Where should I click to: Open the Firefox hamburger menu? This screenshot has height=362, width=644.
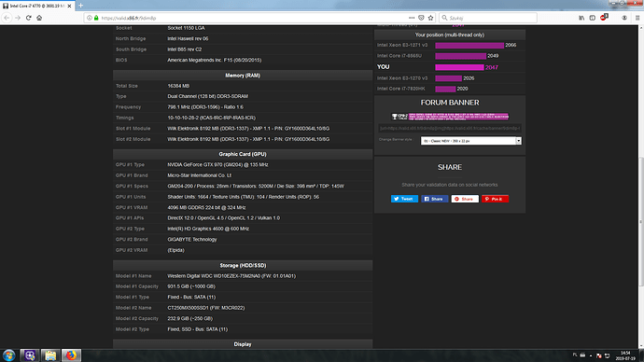coord(637,18)
